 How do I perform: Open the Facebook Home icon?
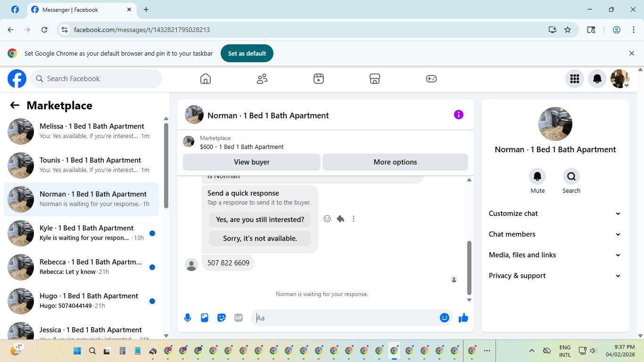coord(206,79)
